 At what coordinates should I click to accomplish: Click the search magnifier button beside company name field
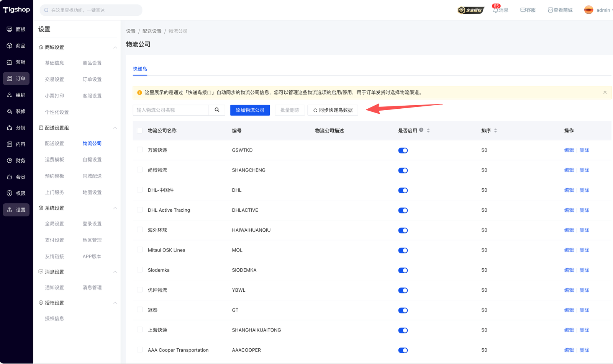(x=217, y=110)
